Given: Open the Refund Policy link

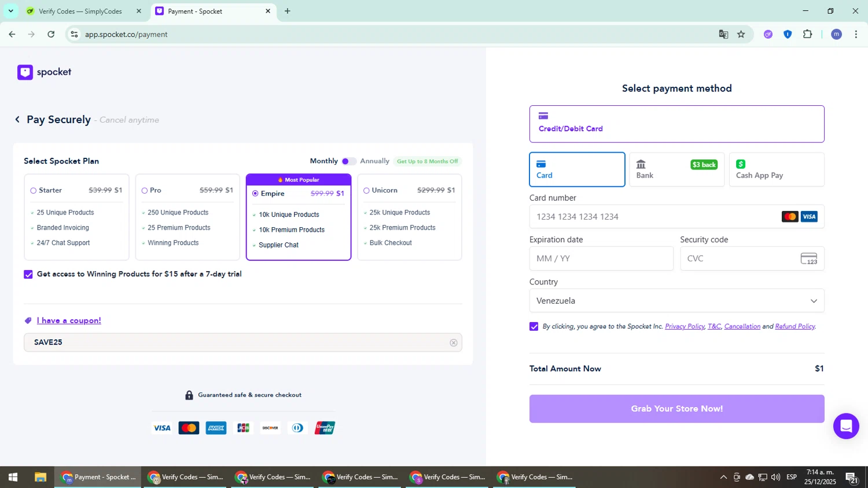Looking at the screenshot, I should pos(795,327).
